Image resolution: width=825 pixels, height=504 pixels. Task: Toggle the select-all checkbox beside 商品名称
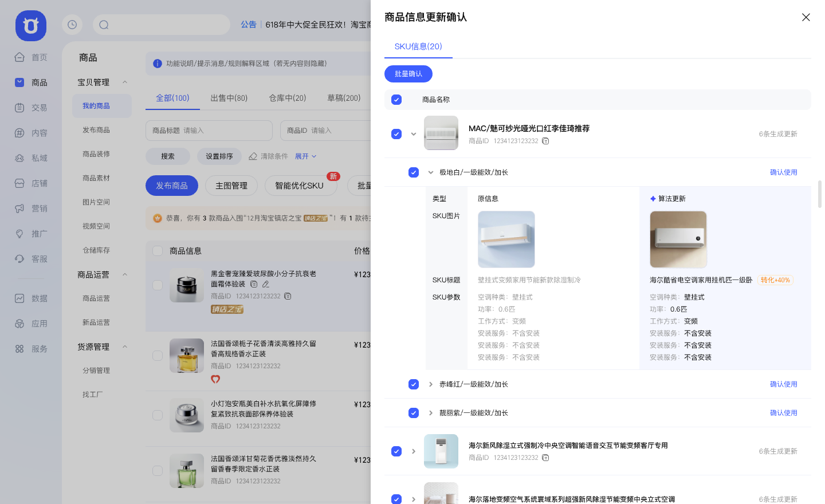[x=396, y=99]
